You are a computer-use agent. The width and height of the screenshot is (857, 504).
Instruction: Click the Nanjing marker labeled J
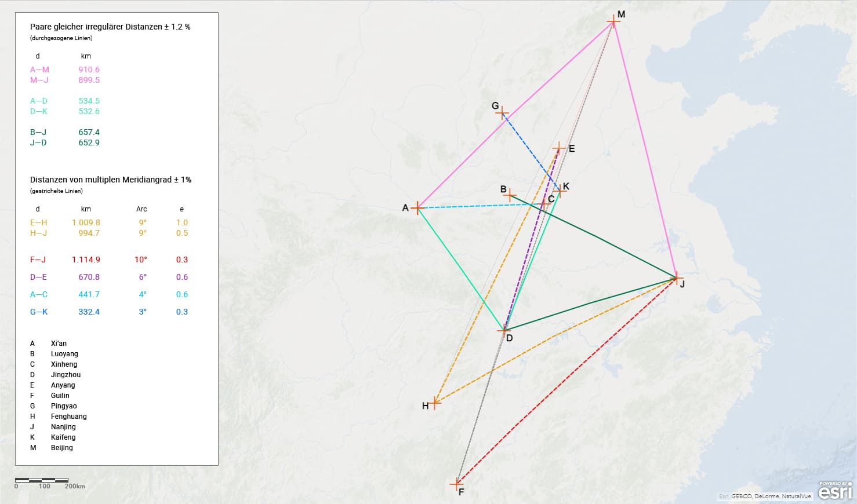(676, 278)
